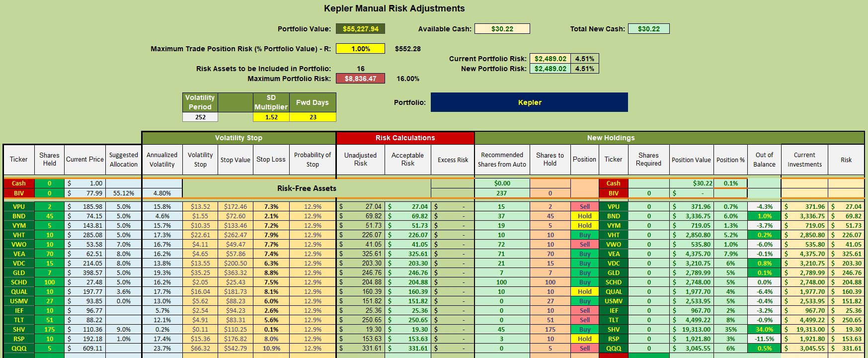This screenshot has width=868, height=358.
Task: Select SHV out of balance 34.0%
Action: click(764, 330)
